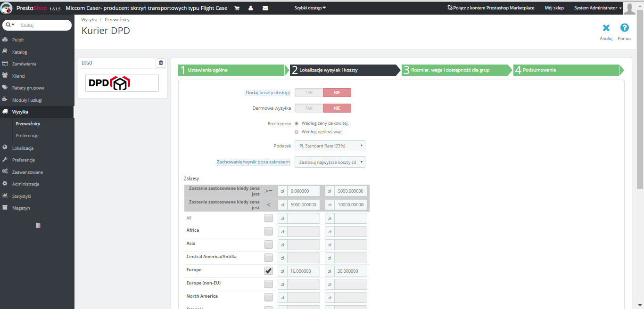644x309 pixels.
Task: Click the DPD logo thumbnail
Action: coord(122,83)
